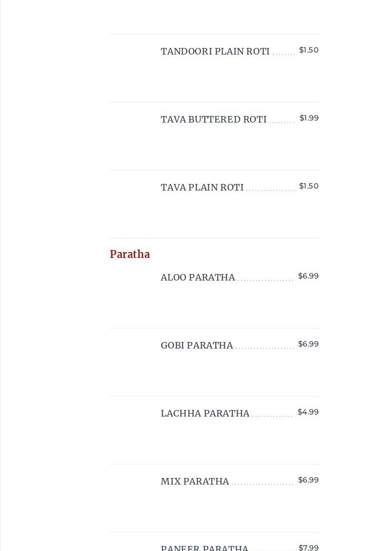Click the TANDOORI PLAIN ROTI menu item
The height and width of the screenshot is (551, 392).
click(x=215, y=51)
